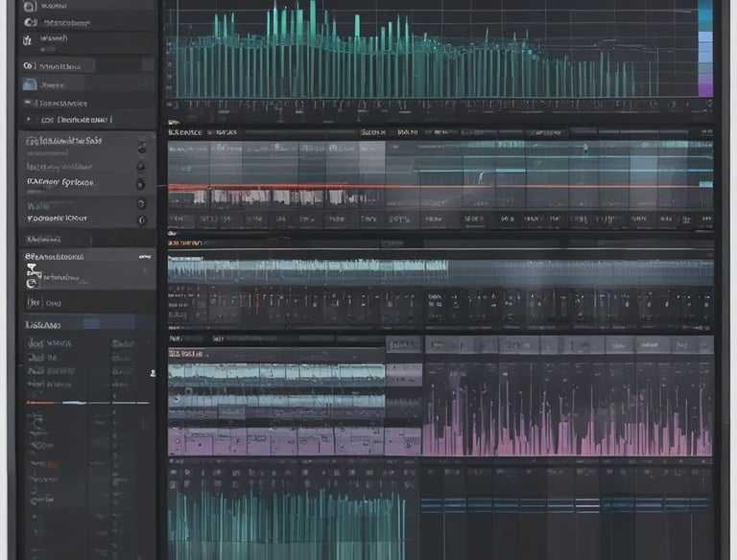
Task: Select the purple clip in the lower track
Action: (295, 442)
